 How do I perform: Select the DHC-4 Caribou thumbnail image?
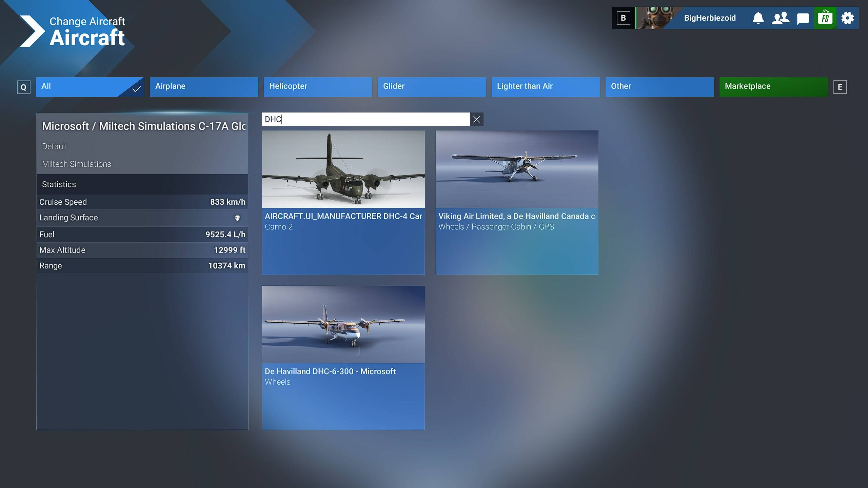(x=343, y=169)
